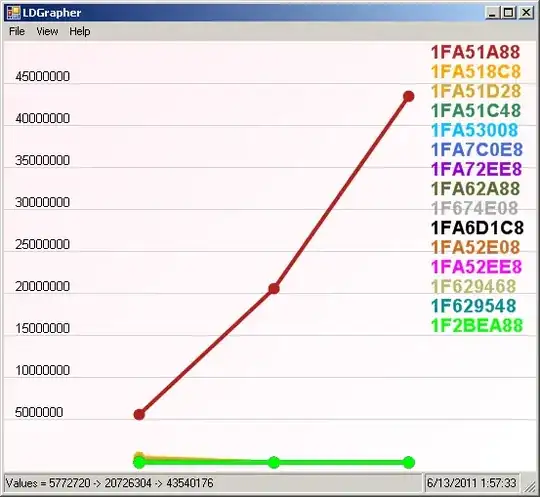This screenshot has width=540, height=497.
Task: Maximize the LDGrapher window
Action: click(x=509, y=13)
